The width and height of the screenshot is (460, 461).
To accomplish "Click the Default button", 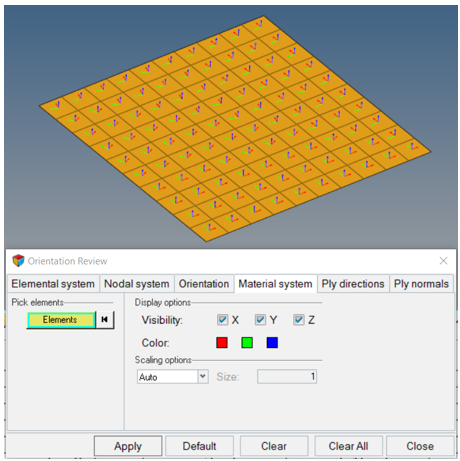I will coord(199,446).
